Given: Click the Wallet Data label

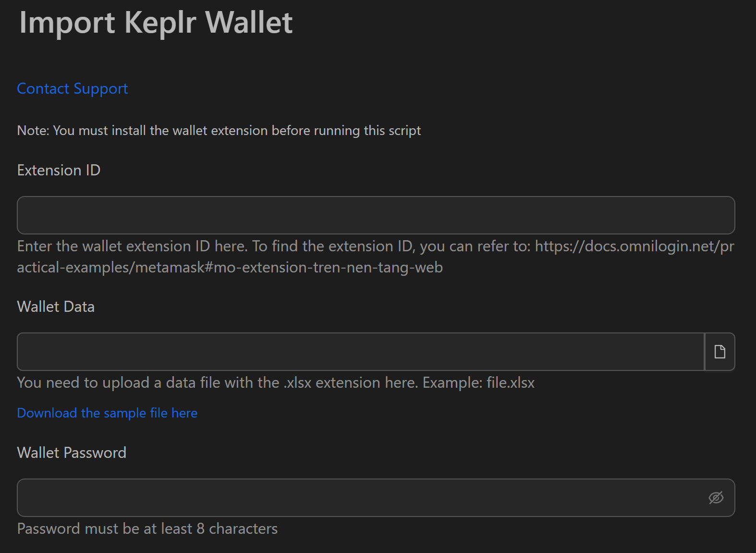Looking at the screenshot, I should pyautogui.click(x=56, y=307).
